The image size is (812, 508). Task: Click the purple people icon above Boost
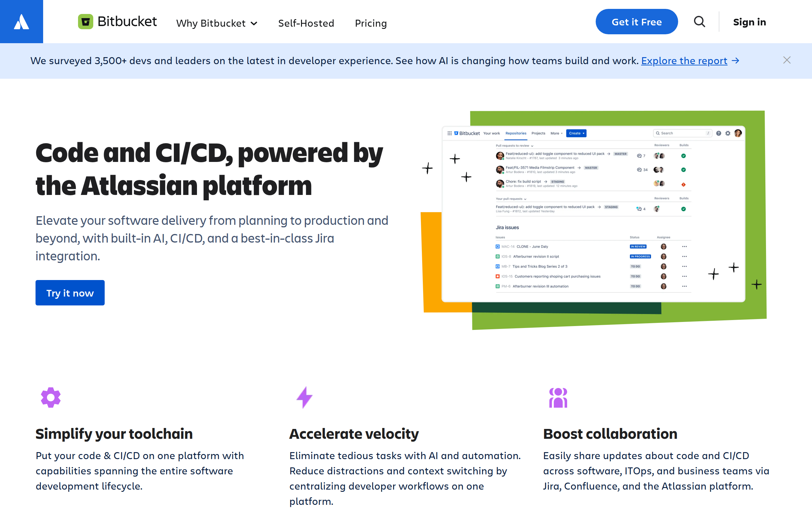click(558, 398)
